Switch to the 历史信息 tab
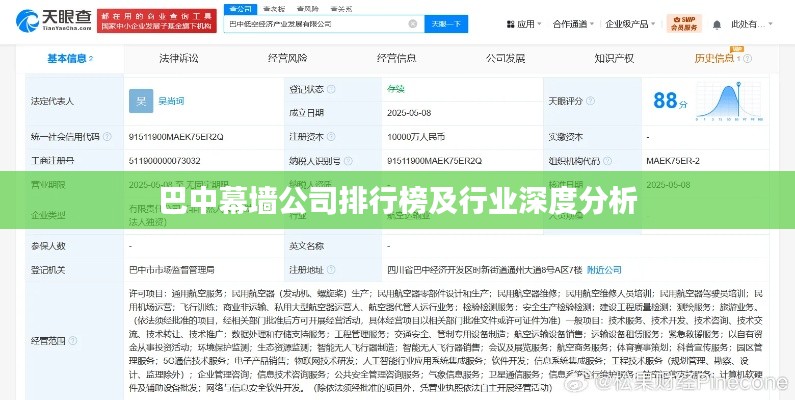The height and width of the screenshot is (400, 795). pyautogui.click(x=714, y=58)
